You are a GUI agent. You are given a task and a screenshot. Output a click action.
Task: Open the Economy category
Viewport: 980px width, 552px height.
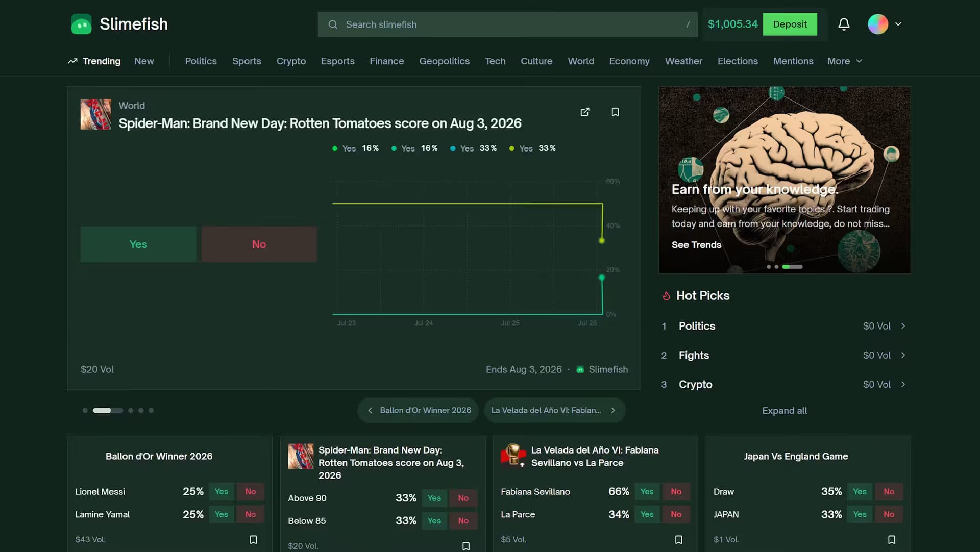pyautogui.click(x=629, y=61)
